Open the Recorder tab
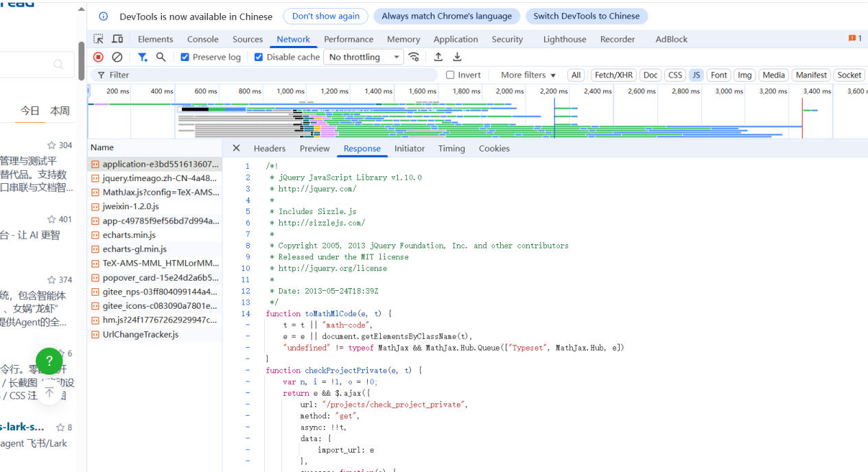This screenshot has width=868, height=472. (x=618, y=39)
